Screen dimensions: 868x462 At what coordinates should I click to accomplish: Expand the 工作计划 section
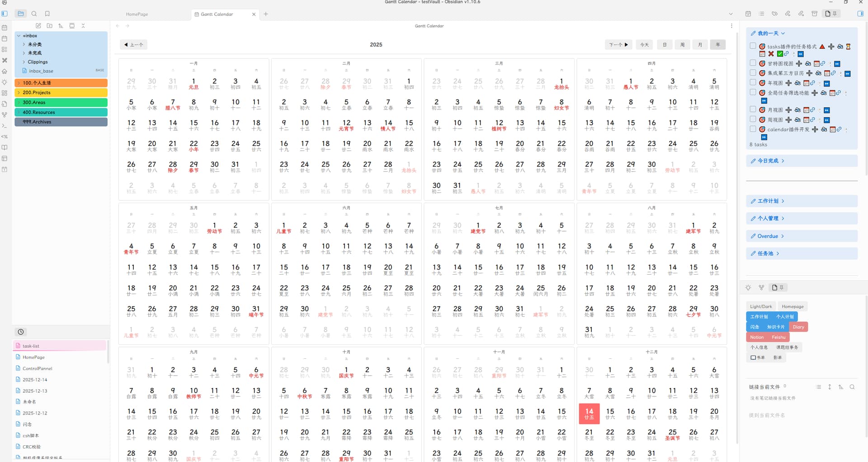coord(768,201)
